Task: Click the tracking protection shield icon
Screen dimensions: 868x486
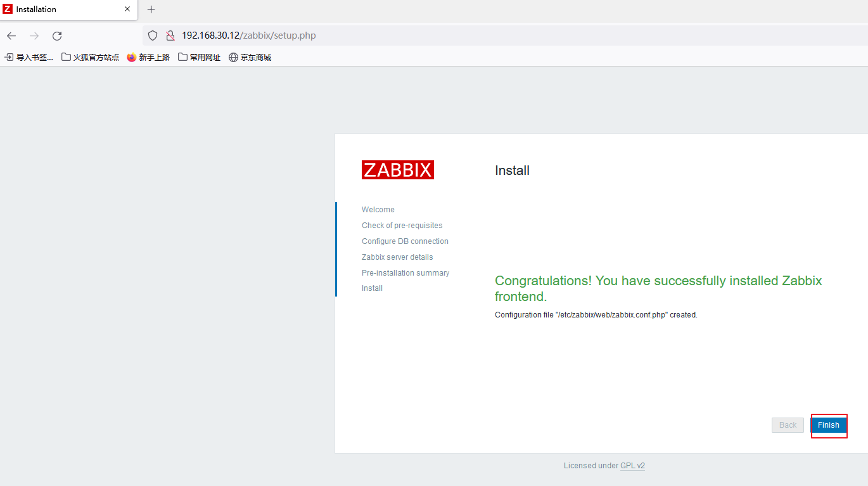Action: [x=153, y=35]
